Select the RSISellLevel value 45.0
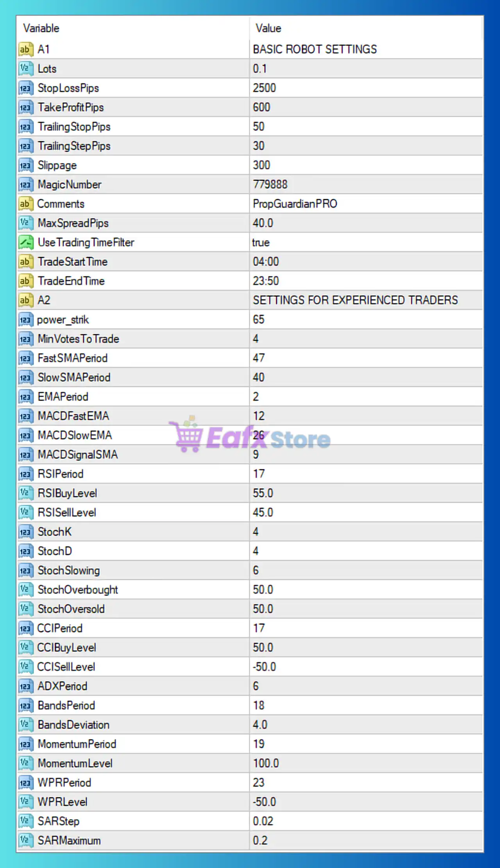 (x=263, y=512)
